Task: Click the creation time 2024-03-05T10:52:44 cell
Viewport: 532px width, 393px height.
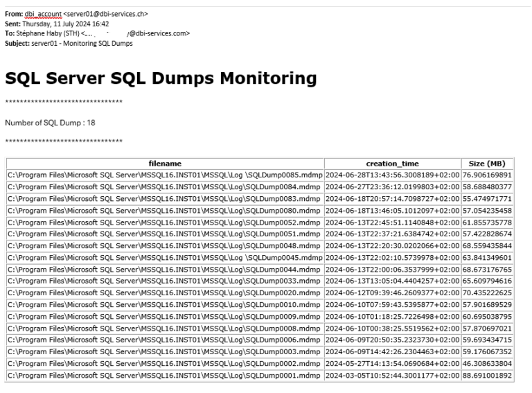Action: click(392, 376)
